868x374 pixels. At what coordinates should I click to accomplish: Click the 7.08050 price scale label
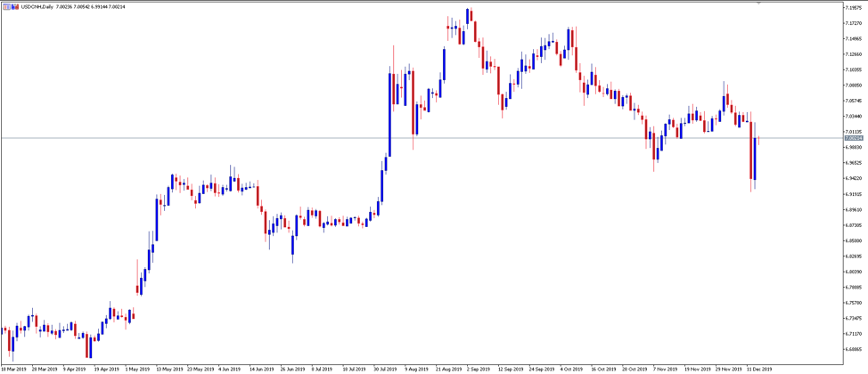(x=854, y=85)
